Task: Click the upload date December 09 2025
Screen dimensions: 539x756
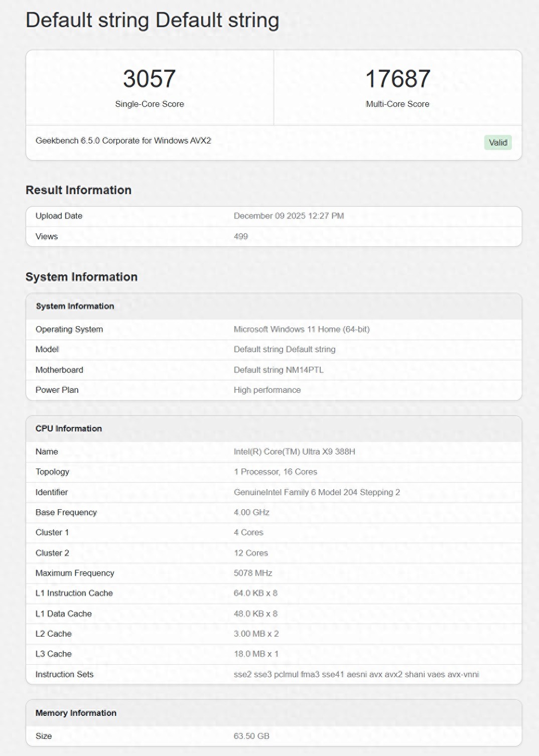Action: click(x=289, y=216)
